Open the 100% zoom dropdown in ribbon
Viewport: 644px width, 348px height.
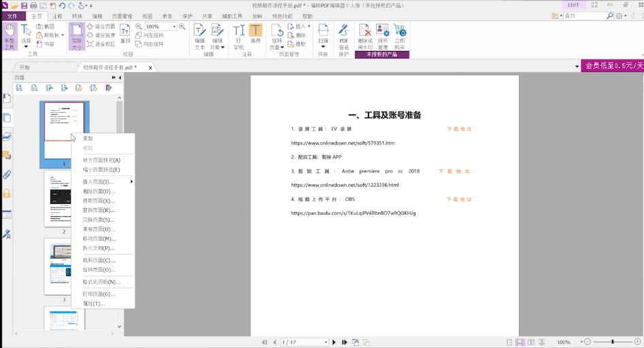pos(174,27)
